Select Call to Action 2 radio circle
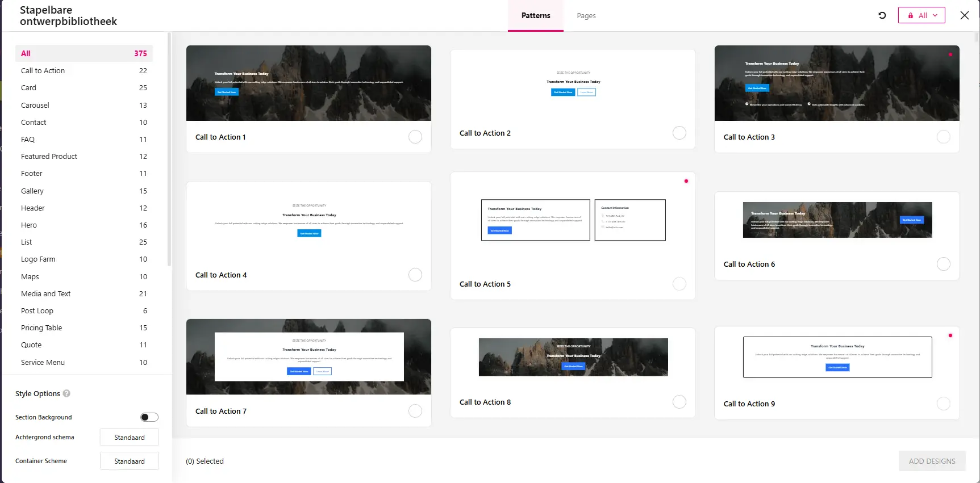This screenshot has width=980, height=483. coord(679,133)
